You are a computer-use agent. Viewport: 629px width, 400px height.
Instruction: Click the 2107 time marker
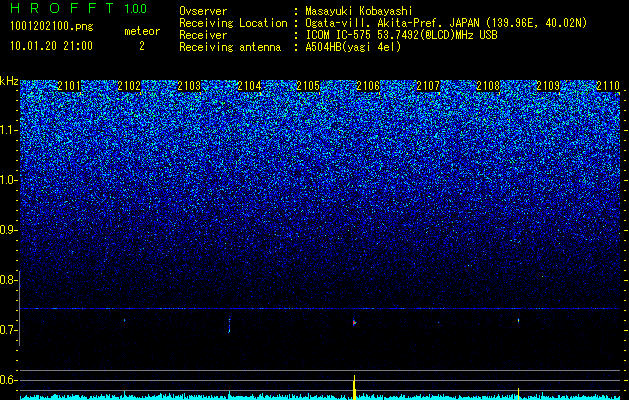[428, 86]
